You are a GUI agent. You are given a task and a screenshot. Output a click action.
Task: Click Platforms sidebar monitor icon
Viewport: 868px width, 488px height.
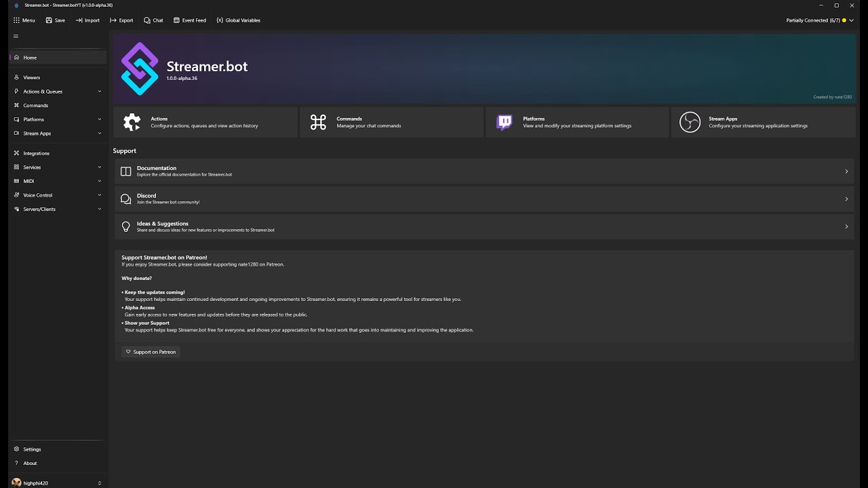point(16,119)
